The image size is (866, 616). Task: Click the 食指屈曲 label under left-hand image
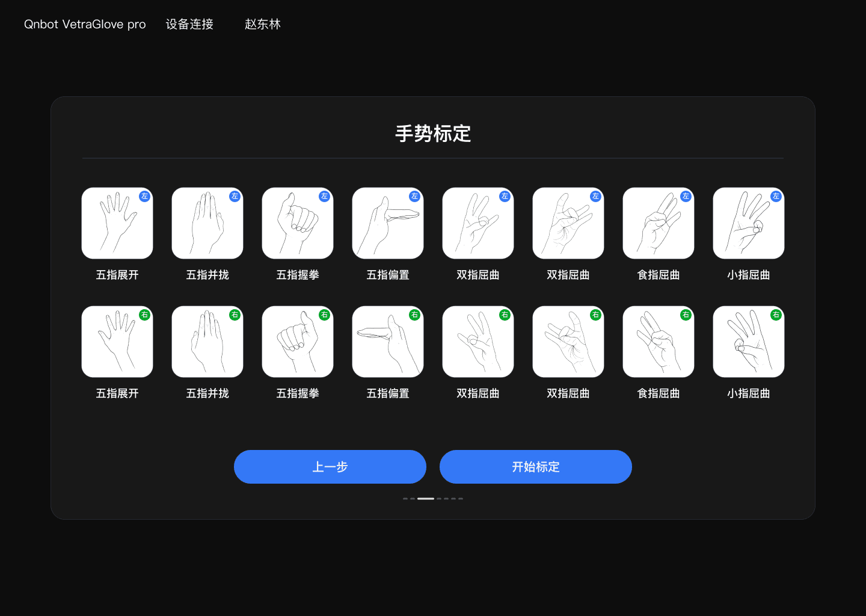[x=659, y=275]
